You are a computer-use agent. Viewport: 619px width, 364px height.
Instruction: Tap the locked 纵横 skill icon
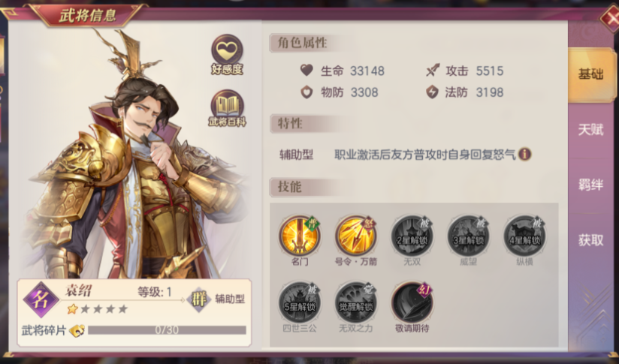(524, 236)
